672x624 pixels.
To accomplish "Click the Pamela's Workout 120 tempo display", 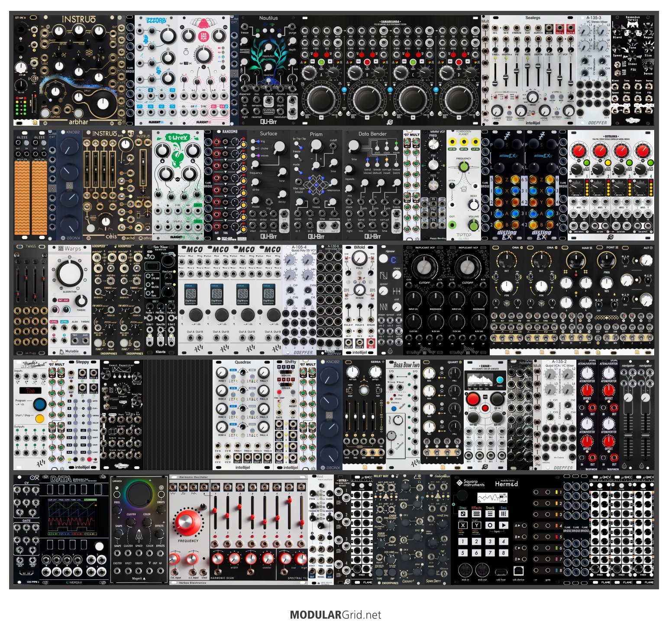I will tap(30, 390).
